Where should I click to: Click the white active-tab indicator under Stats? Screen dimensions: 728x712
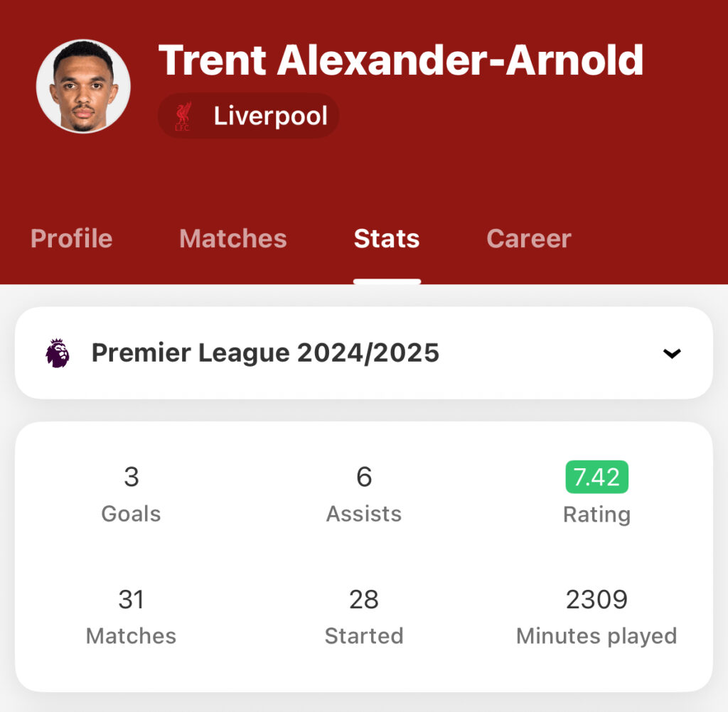click(x=387, y=281)
